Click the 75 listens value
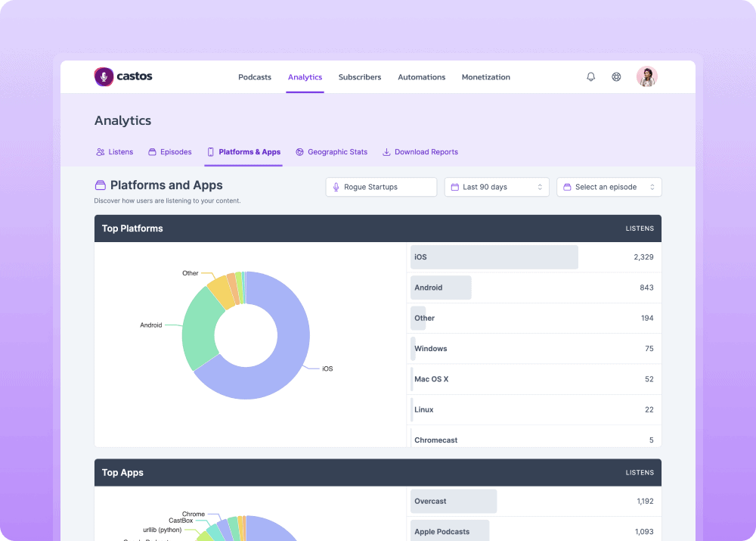This screenshot has height=541, width=756. tap(649, 349)
